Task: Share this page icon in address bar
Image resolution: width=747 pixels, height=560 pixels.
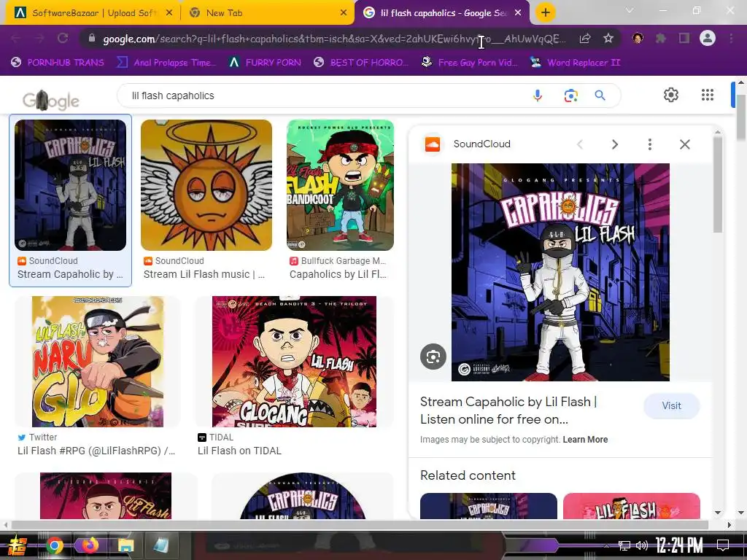Action: tap(585, 39)
